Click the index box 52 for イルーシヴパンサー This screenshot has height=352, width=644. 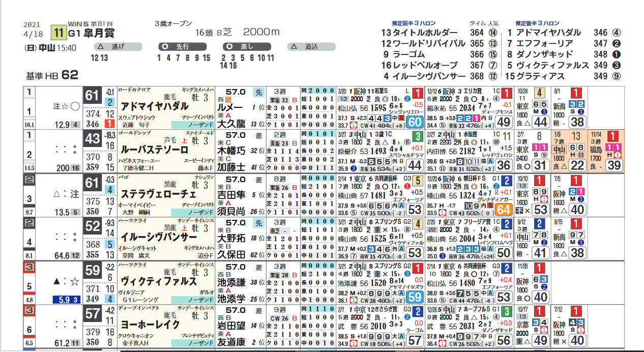(x=93, y=226)
